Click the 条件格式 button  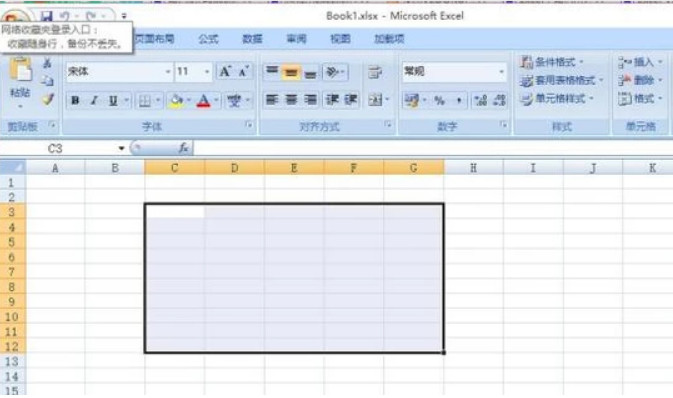click(552, 62)
